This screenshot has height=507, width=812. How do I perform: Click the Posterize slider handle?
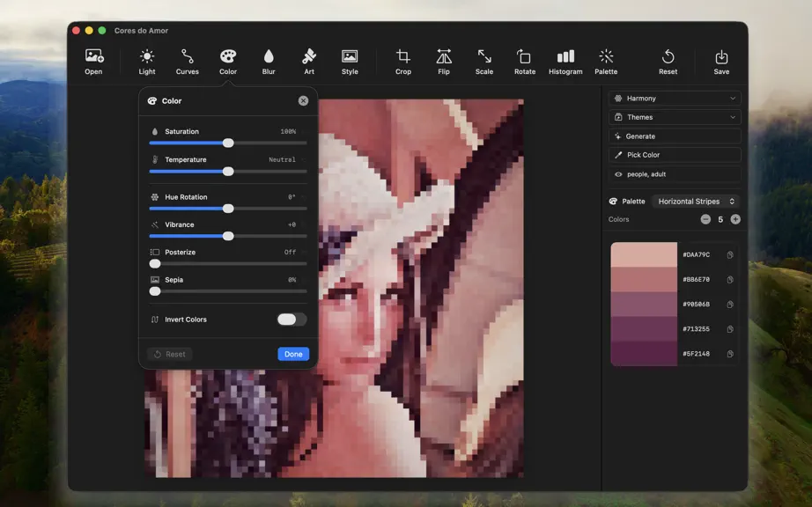pyautogui.click(x=155, y=263)
